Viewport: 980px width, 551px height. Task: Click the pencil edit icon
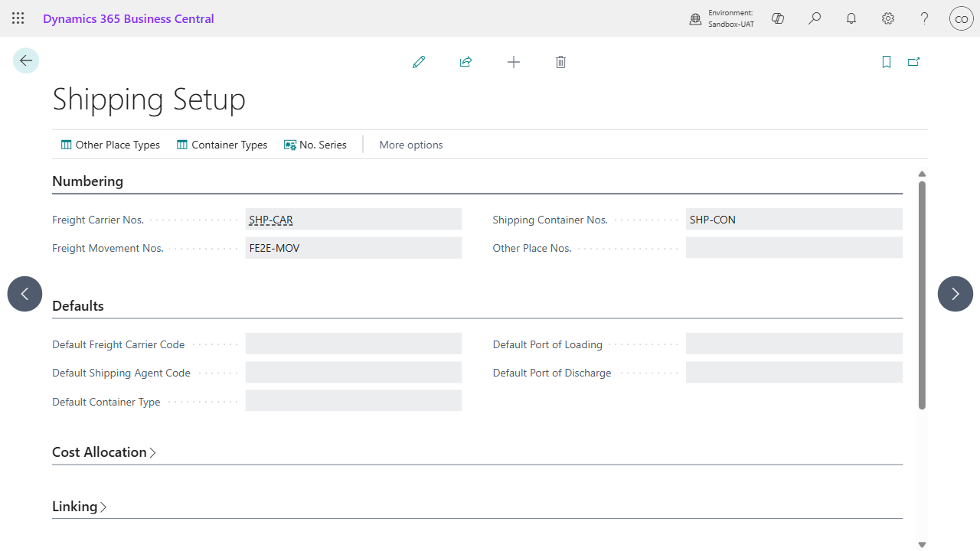419,62
